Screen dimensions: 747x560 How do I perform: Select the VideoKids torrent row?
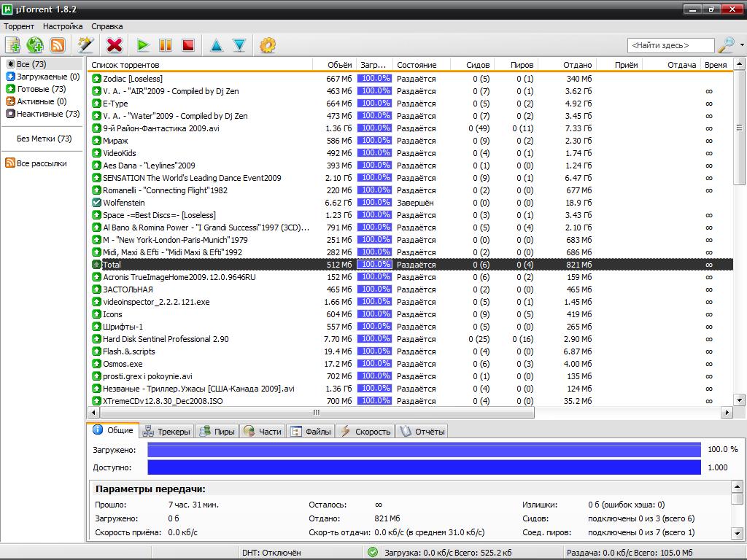[410, 153]
